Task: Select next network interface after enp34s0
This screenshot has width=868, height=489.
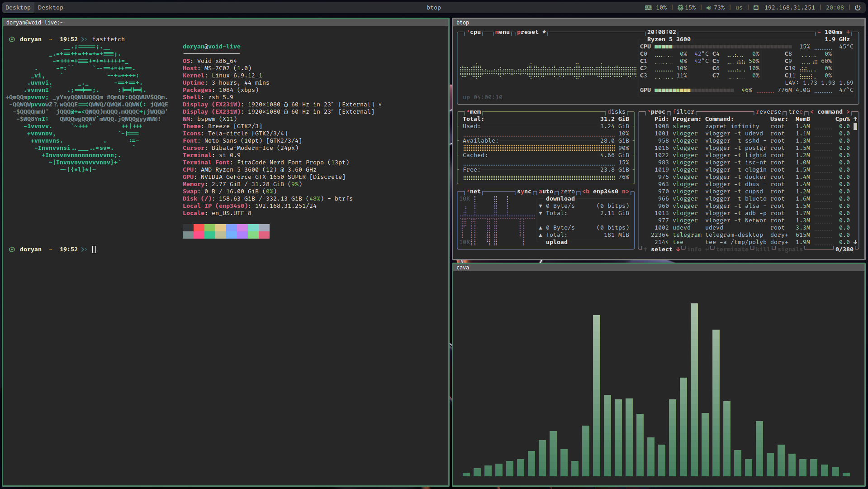Action: coord(625,192)
